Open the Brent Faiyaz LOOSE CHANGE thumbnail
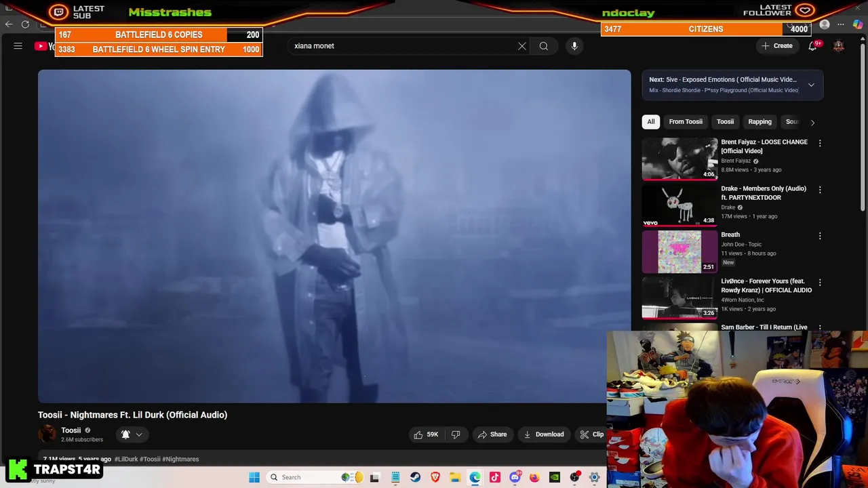868x488 pixels. [679, 159]
